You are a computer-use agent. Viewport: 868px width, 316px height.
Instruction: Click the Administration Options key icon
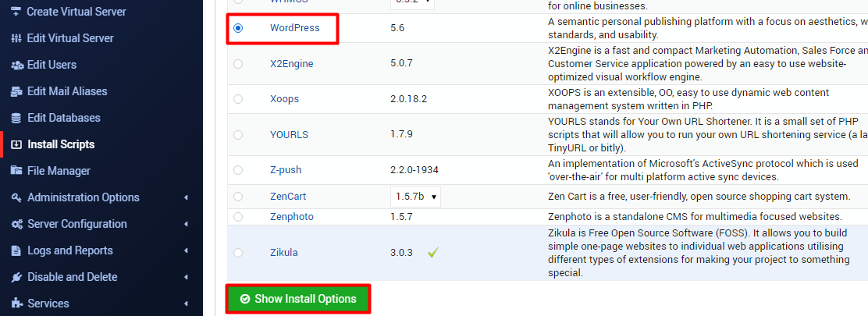[16, 197]
